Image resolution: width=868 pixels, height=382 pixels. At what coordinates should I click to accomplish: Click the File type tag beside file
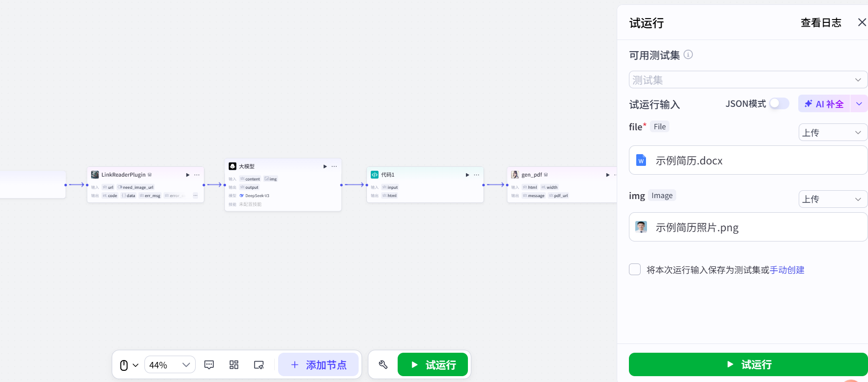point(660,126)
